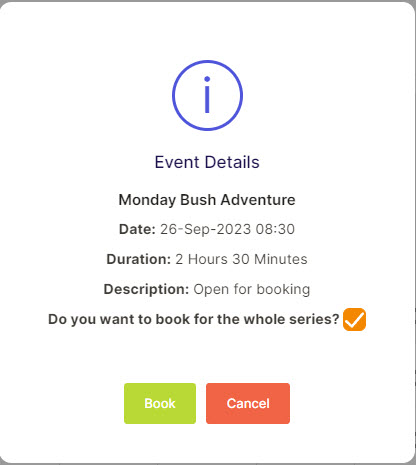The image size is (416, 465).
Task: Click the Event Details heading
Action: (207, 162)
